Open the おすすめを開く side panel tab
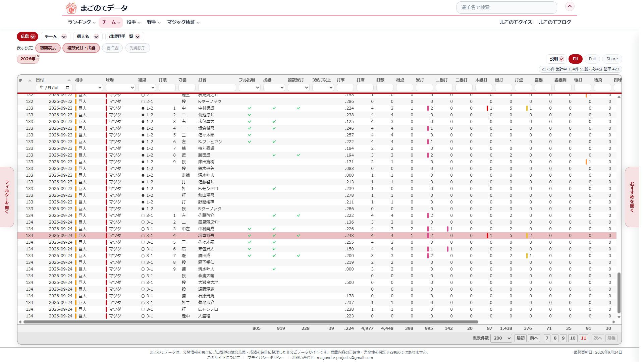 [x=632, y=197]
